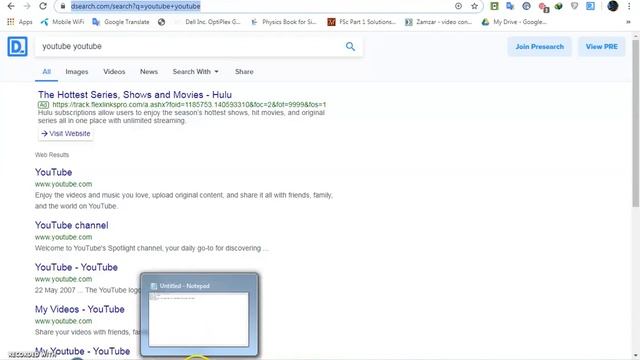The width and height of the screenshot is (640, 360).
Task: Switch to News tab
Action: click(149, 72)
